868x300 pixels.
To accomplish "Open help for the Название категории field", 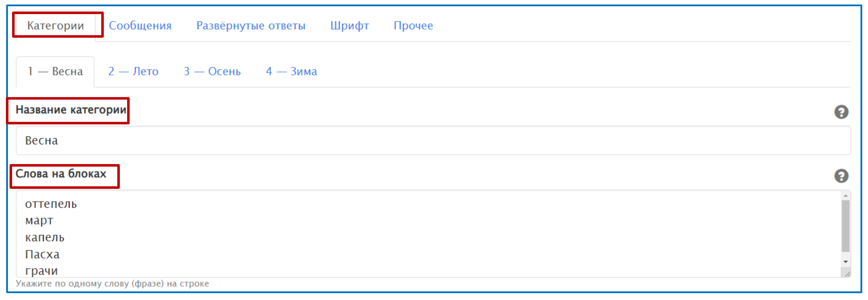I will (841, 112).
